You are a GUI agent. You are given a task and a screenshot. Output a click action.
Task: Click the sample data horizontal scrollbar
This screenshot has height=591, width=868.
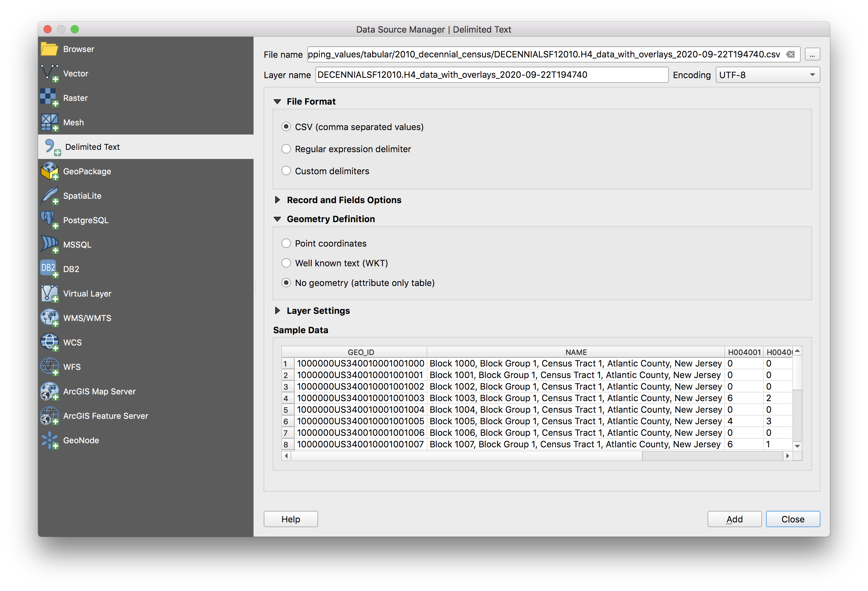[x=467, y=456]
